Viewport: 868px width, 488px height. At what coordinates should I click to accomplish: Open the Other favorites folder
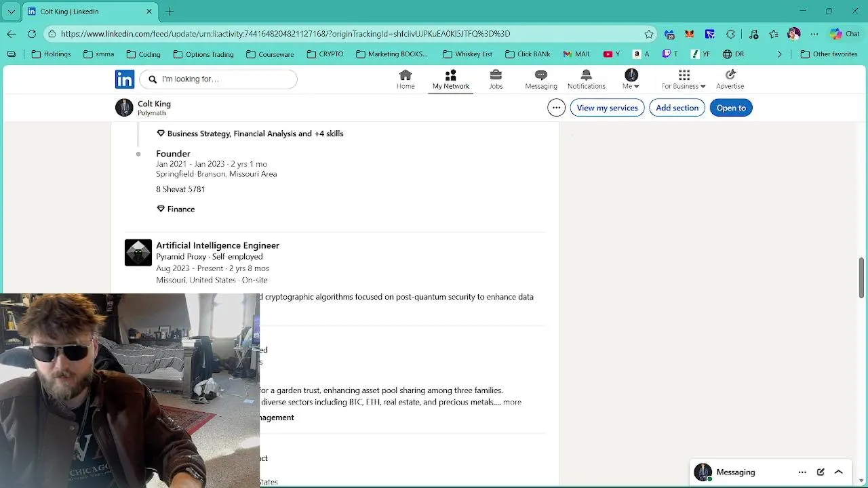click(x=829, y=54)
